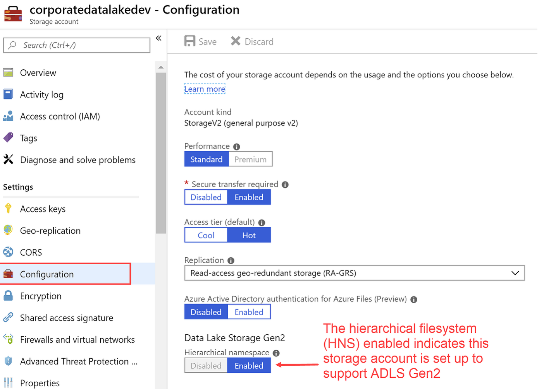Choose the Hot access tier
Image resolution: width=556 pixels, height=392 pixels.
(249, 235)
